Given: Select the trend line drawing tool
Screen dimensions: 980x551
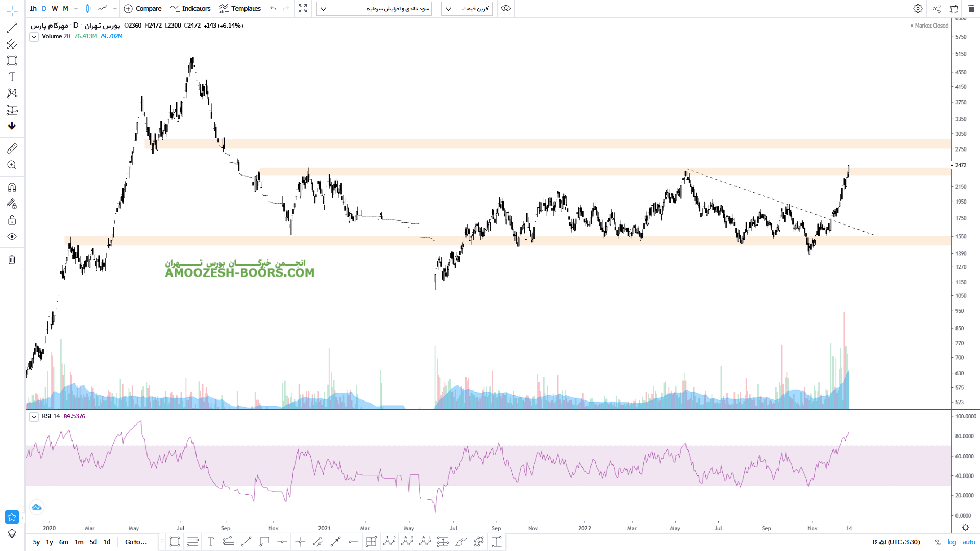Looking at the screenshot, I should click(12, 28).
